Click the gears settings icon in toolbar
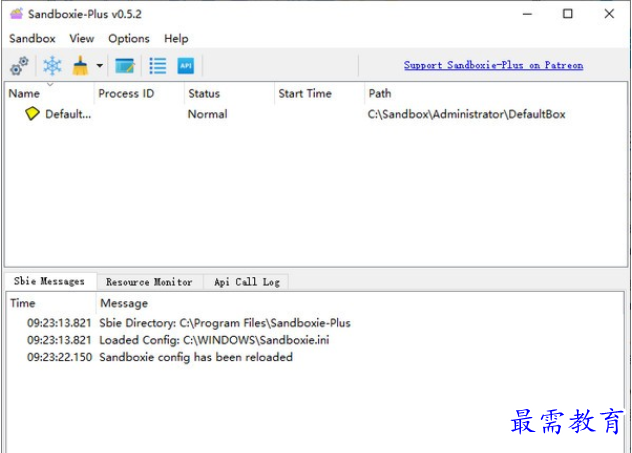This screenshot has width=632, height=453. point(19,66)
